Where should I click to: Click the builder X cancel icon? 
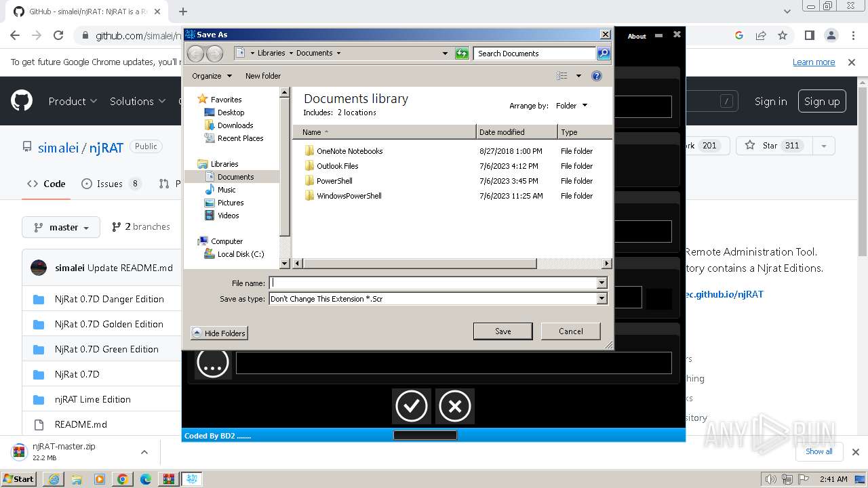(454, 406)
